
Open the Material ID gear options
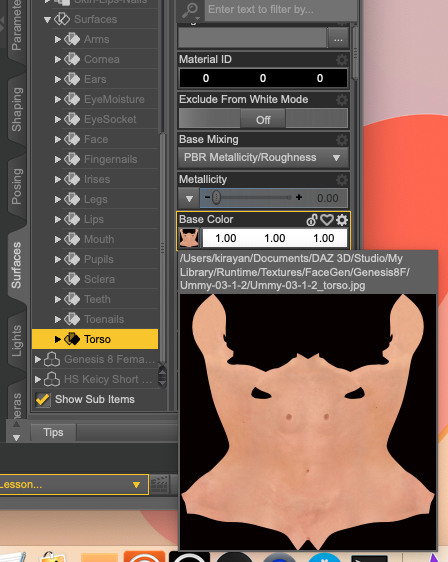(x=342, y=59)
